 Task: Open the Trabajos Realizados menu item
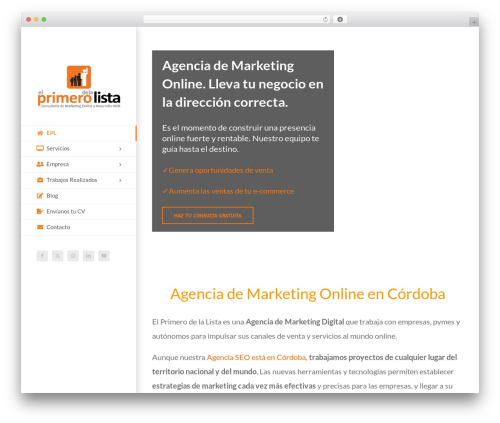tap(79, 180)
